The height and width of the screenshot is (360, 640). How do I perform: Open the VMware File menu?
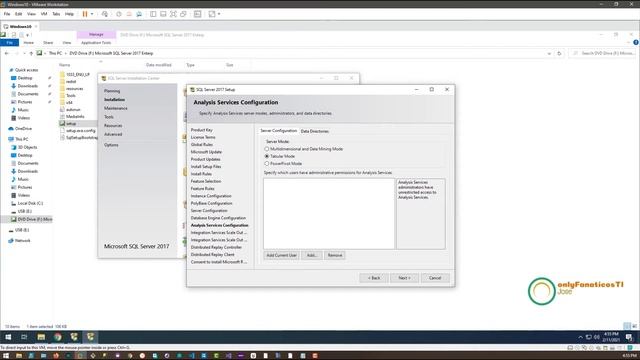[7, 14]
